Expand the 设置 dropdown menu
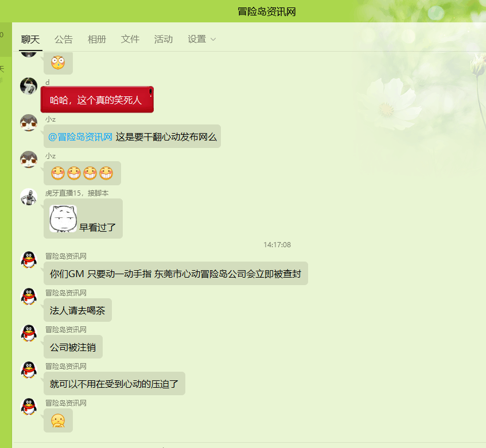Viewport: 486px width, 448px height. [x=201, y=39]
